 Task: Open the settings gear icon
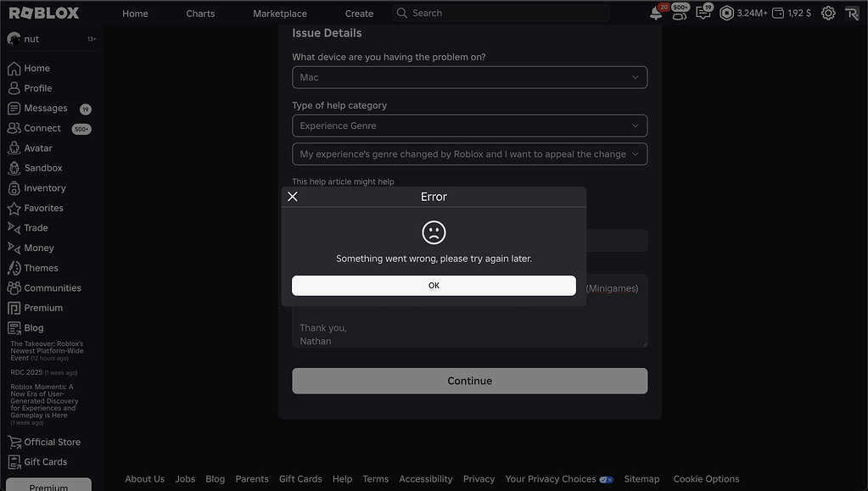pos(827,13)
